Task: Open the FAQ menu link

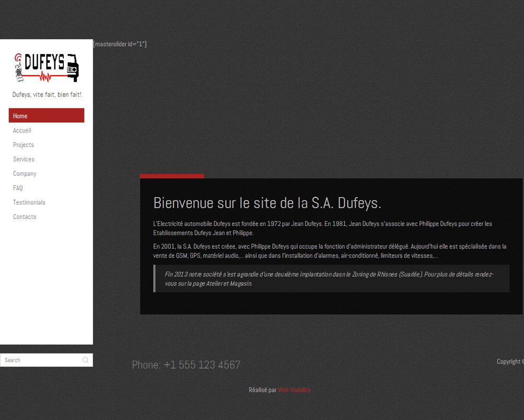Action: point(18,188)
